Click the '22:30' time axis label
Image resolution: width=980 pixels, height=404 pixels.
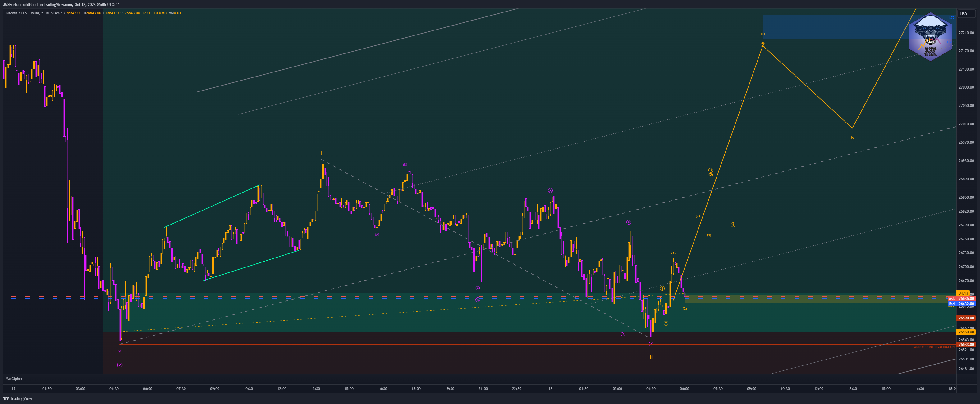click(x=517, y=389)
